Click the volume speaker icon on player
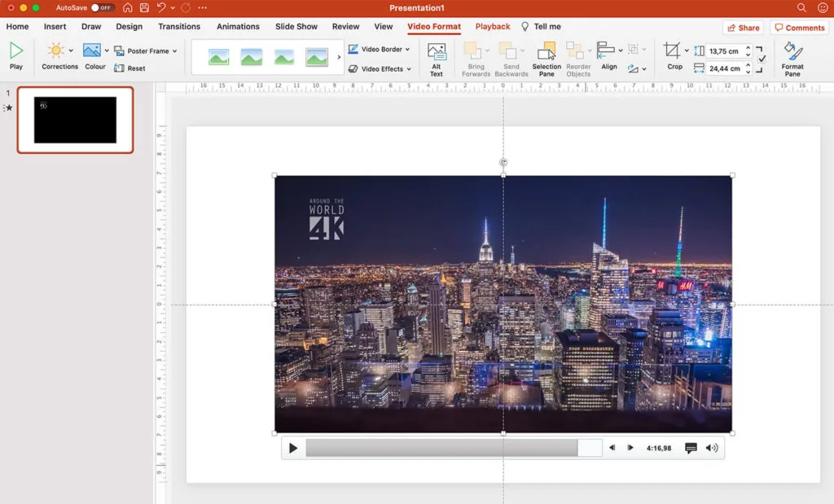Viewport: 834px width, 504px height. [712, 448]
